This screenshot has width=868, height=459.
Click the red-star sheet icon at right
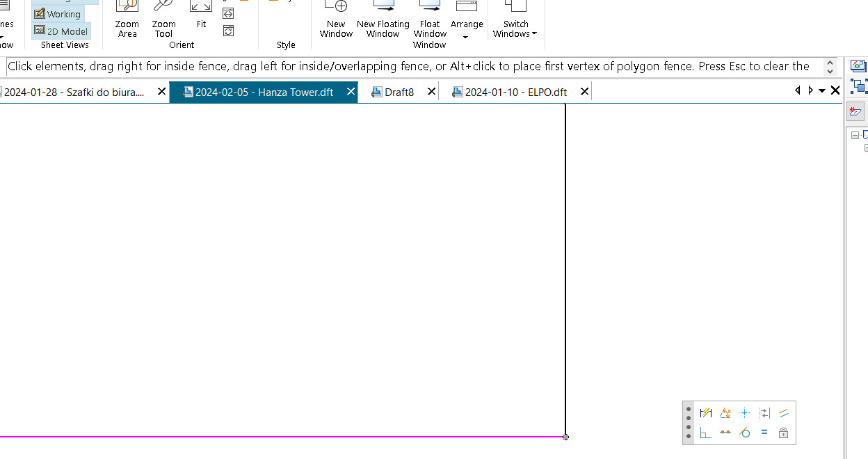point(855,111)
